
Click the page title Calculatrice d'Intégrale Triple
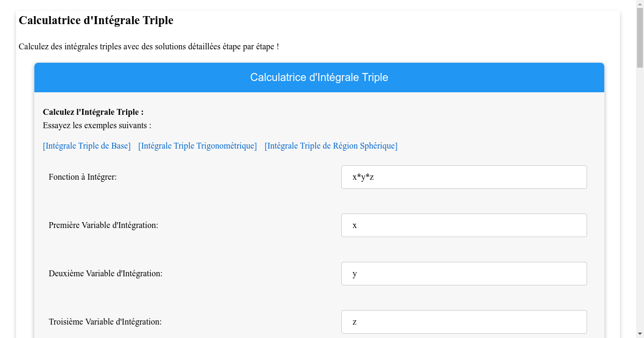[x=96, y=20]
